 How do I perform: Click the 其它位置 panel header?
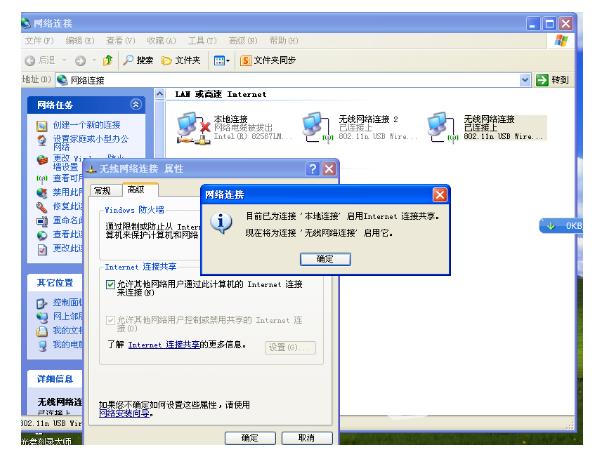55,282
